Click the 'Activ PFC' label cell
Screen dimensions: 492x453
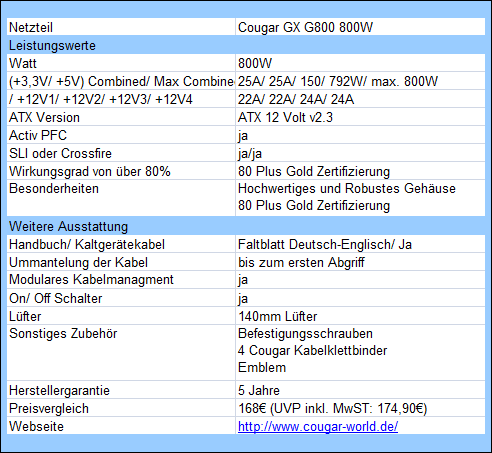pos(121,135)
